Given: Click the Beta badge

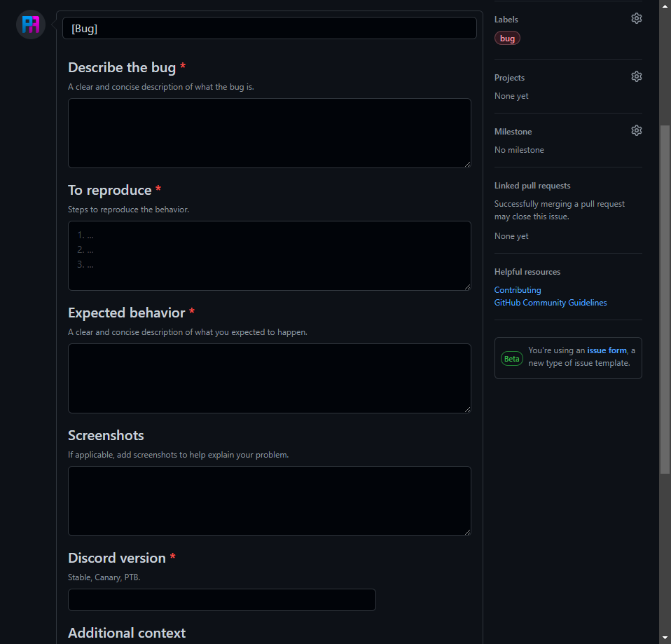Looking at the screenshot, I should click(x=512, y=359).
